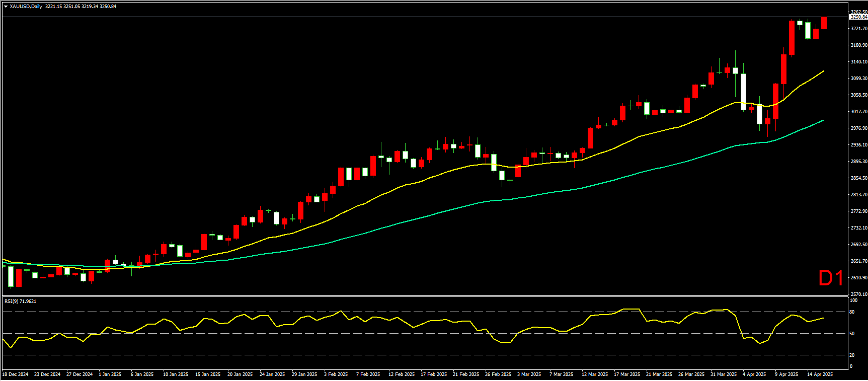
Task: Click the 2813.70 price axis level
Action: (x=858, y=195)
